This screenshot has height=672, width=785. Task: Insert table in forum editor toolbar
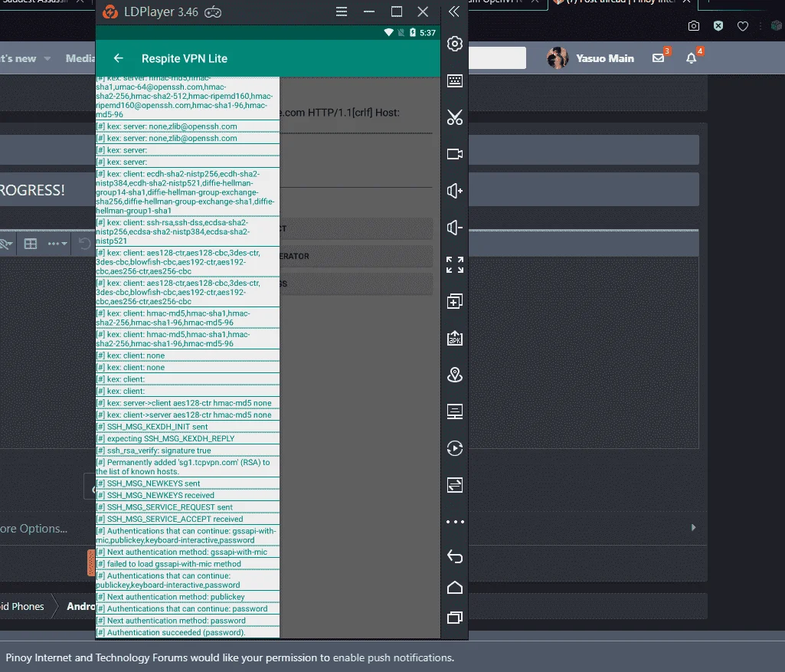[31, 244]
